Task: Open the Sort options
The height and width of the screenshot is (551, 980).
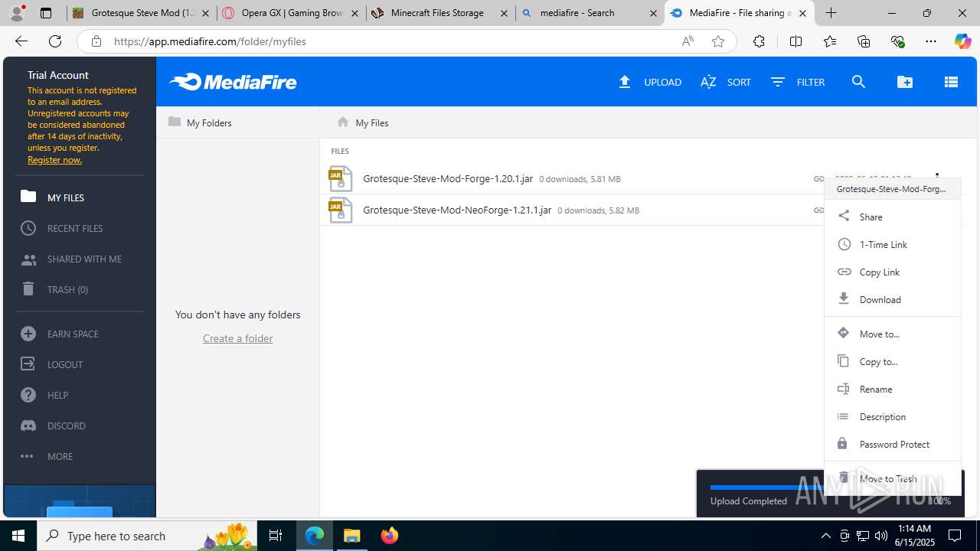Action: (x=726, y=82)
